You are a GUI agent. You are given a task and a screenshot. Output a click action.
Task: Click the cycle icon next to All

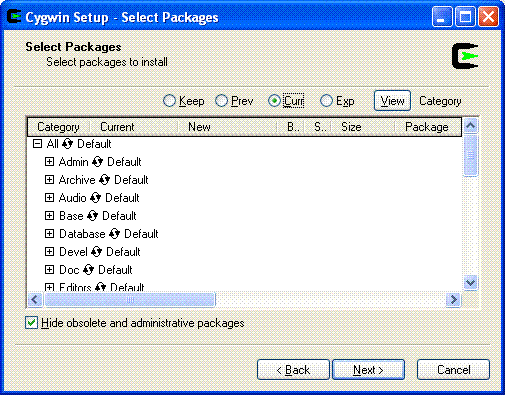tap(67, 144)
